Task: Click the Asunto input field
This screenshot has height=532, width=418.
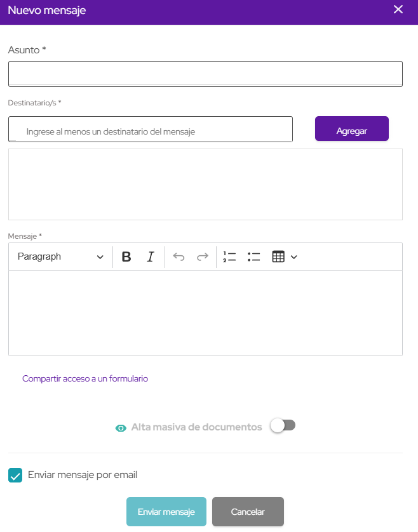Action: (205, 74)
